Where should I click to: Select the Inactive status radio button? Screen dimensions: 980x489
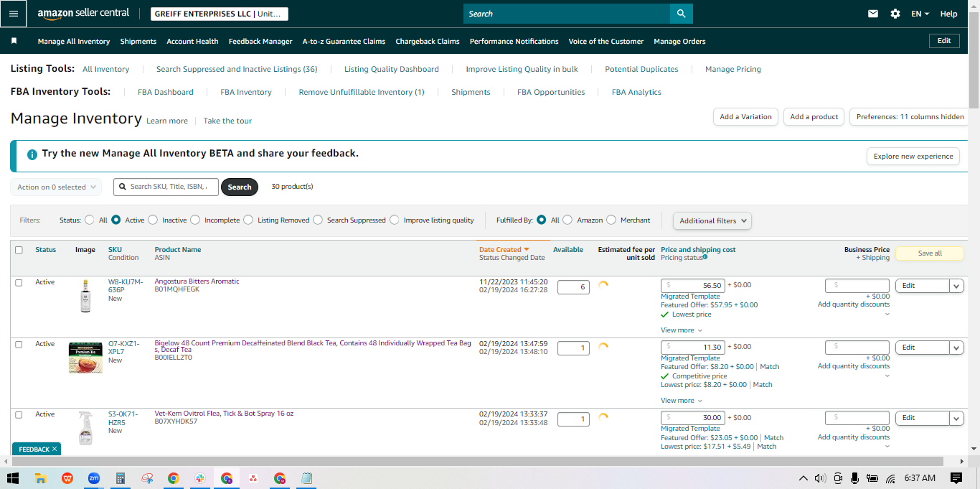point(153,220)
